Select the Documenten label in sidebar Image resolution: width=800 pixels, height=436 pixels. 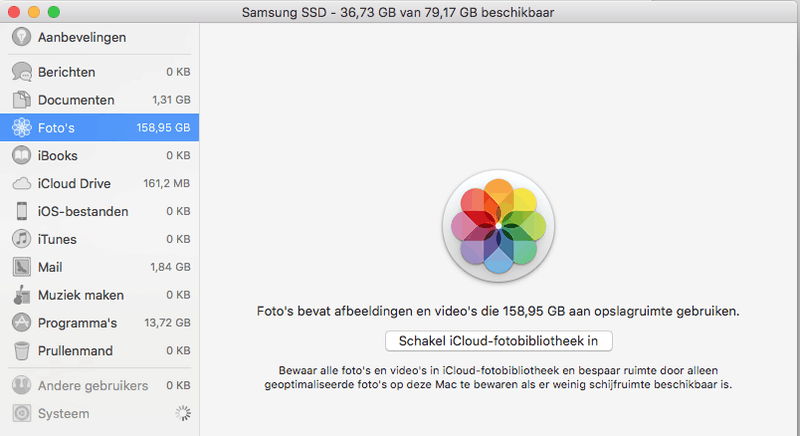pyautogui.click(x=76, y=100)
